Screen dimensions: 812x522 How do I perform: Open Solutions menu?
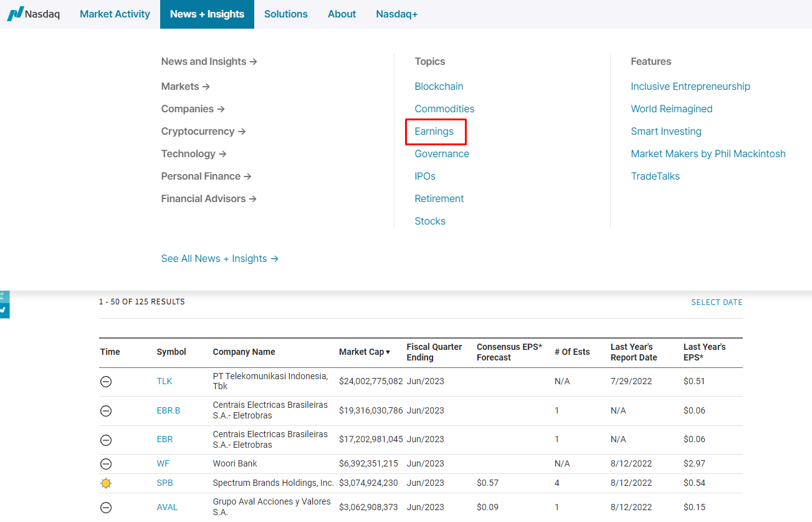(x=286, y=14)
